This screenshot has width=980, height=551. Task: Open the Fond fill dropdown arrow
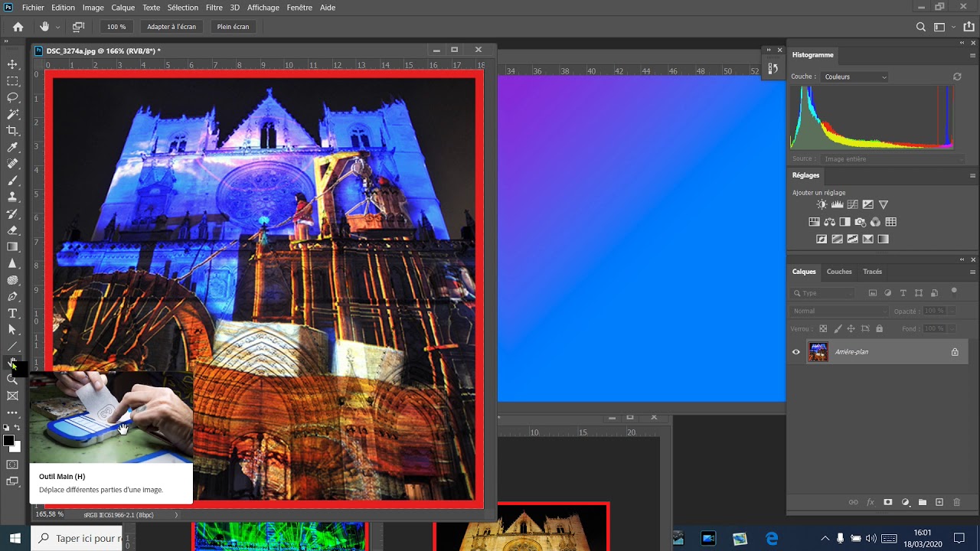pyautogui.click(x=950, y=328)
